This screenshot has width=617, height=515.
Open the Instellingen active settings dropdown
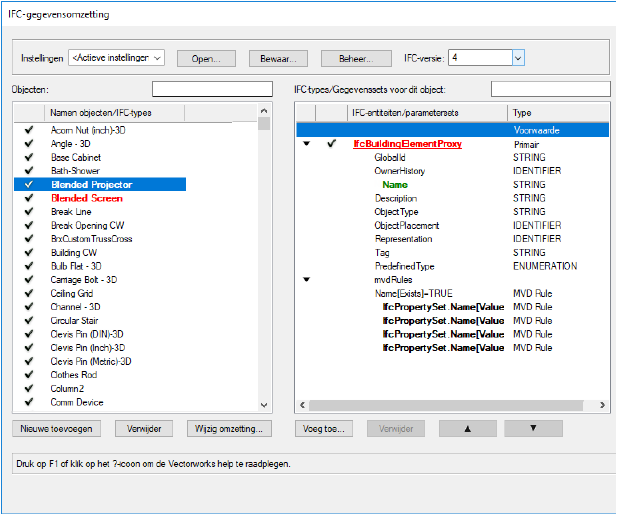click(x=117, y=58)
